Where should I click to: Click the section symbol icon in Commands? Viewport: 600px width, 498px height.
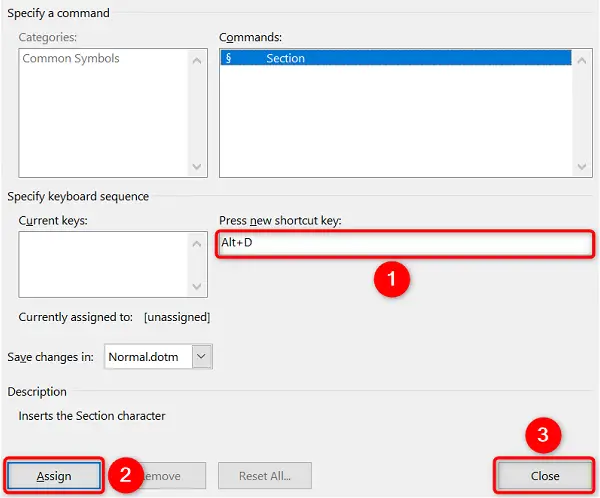(228, 58)
